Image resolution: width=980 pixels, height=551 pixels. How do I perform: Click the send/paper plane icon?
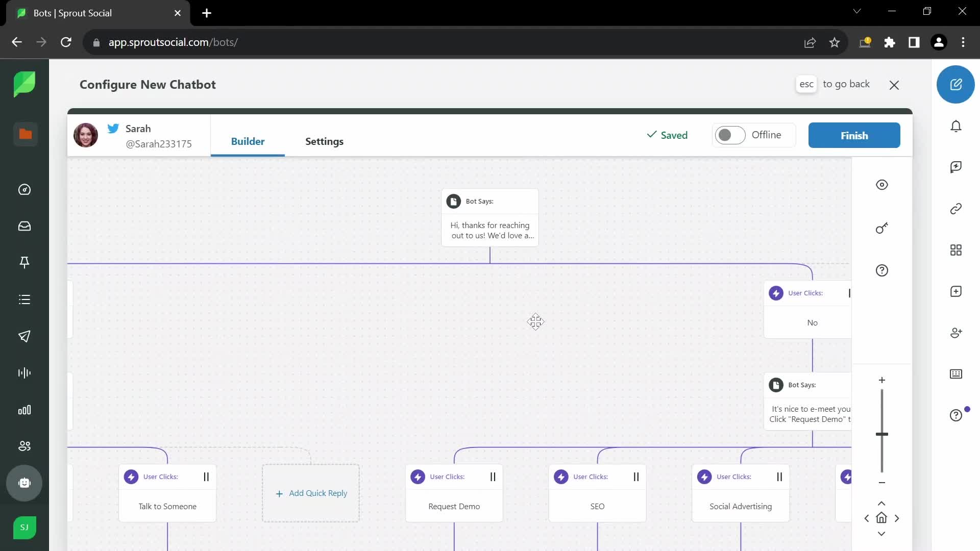click(25, 336)
